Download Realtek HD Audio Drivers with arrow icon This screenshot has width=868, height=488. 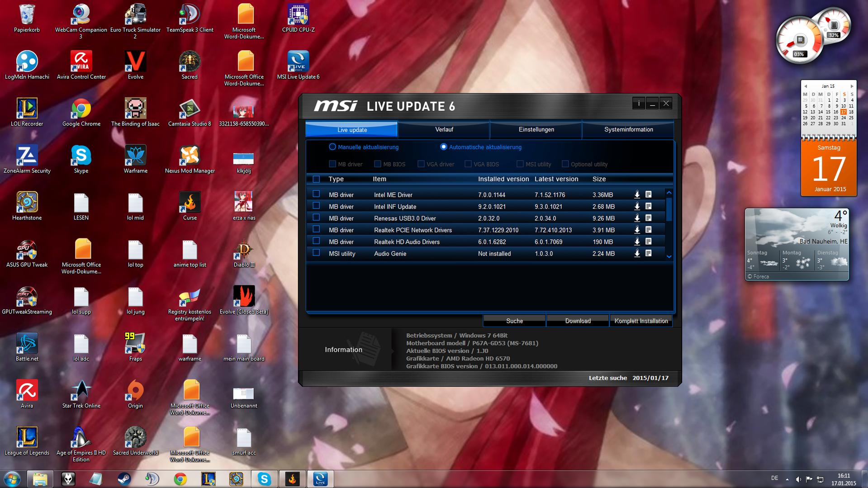coord(637,242)
